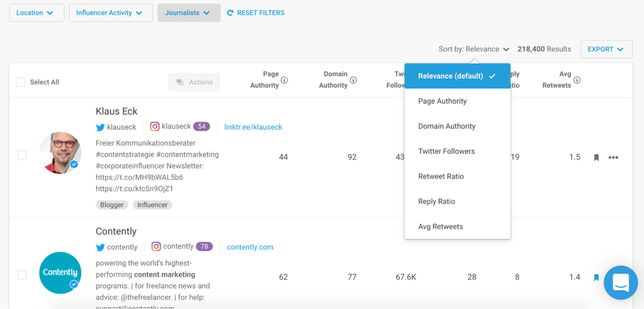Screen dimensions: 644x309
Task: Click the Avg Retweets info icon
Action: (x=577, y=80)
